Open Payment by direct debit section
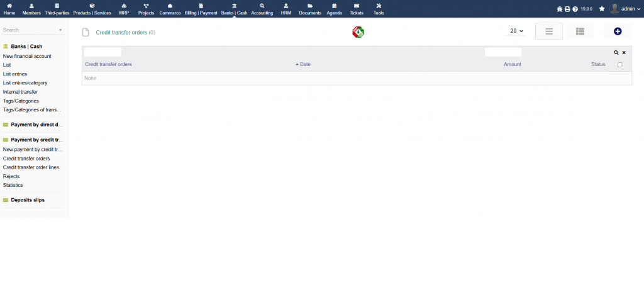Screen dimensions: 644x302 pos(37,125)
